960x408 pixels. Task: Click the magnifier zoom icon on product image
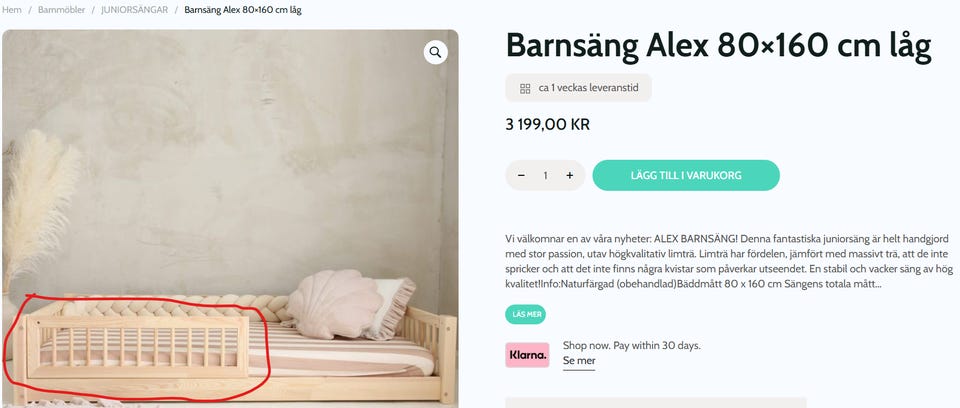coord(435,52)
